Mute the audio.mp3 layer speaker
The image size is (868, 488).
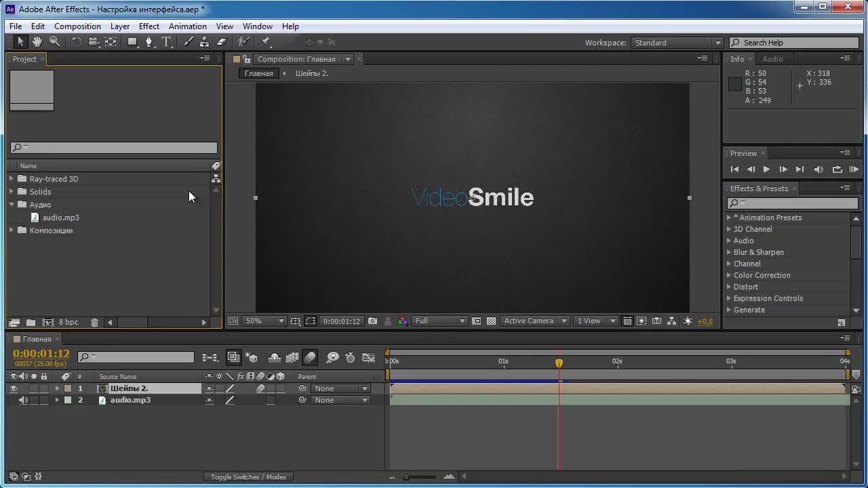24,400
